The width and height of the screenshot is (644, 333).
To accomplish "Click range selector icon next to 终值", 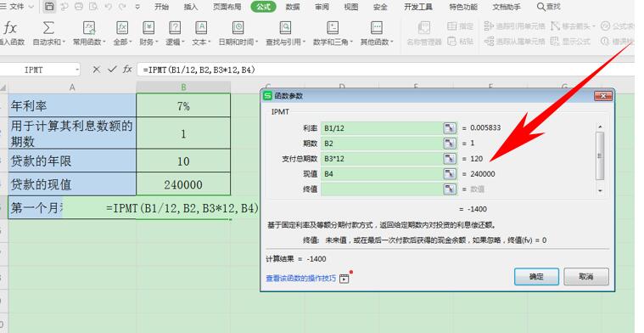I will tap(451, 189).
